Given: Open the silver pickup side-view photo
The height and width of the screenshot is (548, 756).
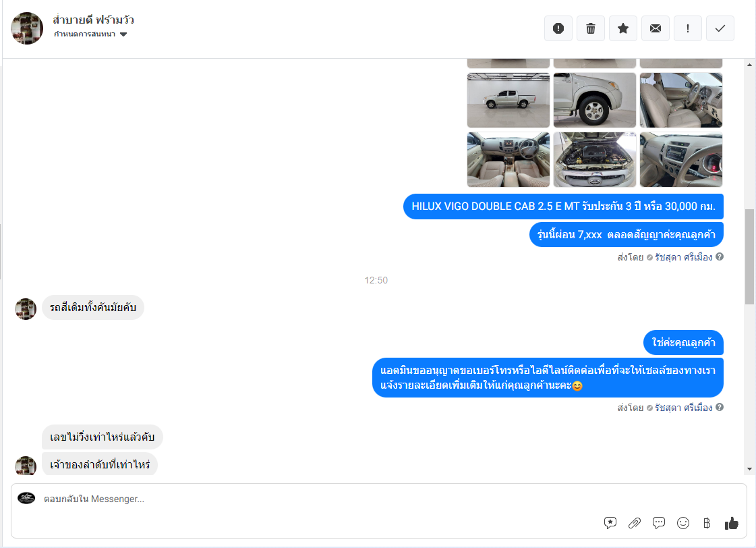Looking at the screenshot, I should [x=508, y=101].
